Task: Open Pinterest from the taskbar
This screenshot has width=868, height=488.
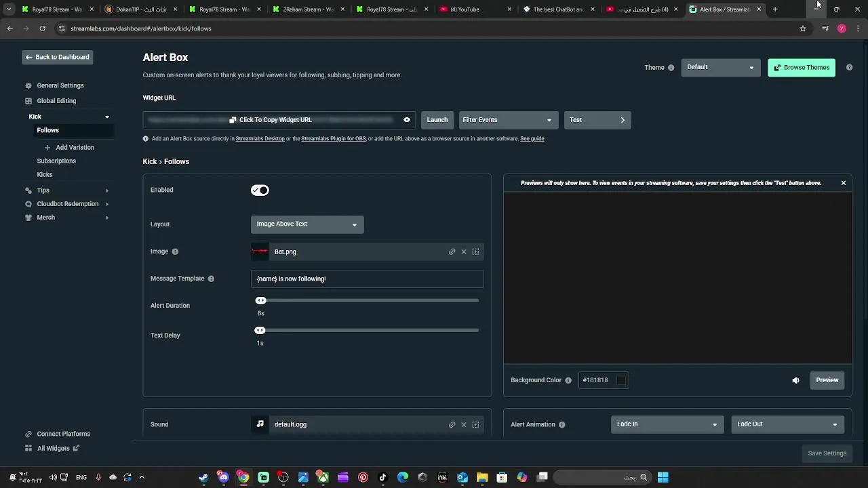Action: click(363, 477)
